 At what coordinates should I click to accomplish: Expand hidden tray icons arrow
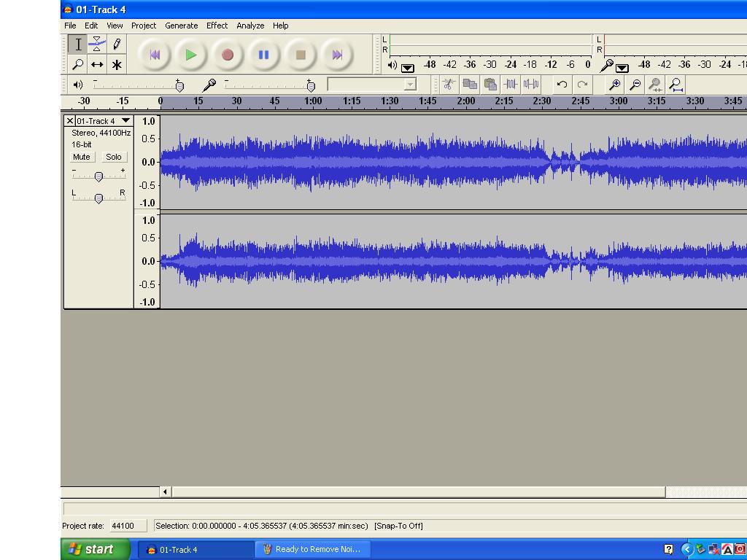pyautogui.click(x=686, y=550)
